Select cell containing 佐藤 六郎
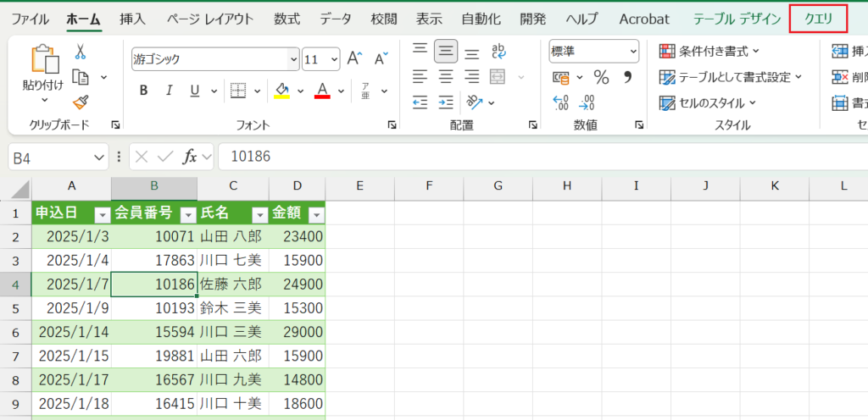The width and height of the screenshot is (868, 420). (x=233, y=285)
